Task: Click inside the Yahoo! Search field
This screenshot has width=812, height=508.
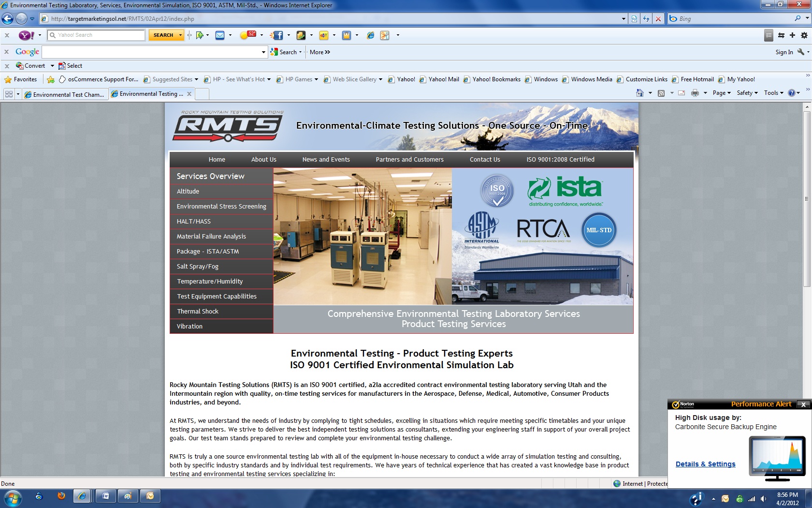Action: pyautogui.click(x=99, y=35)
